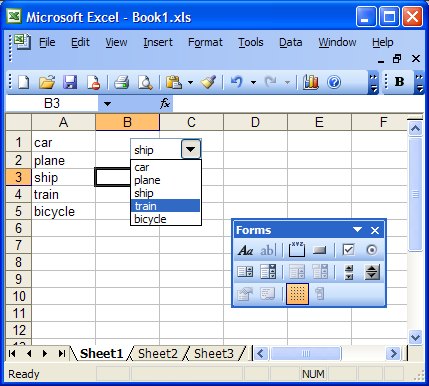429x386 pixels.
Task: Open the Window menu
Action: click(337, 42)
